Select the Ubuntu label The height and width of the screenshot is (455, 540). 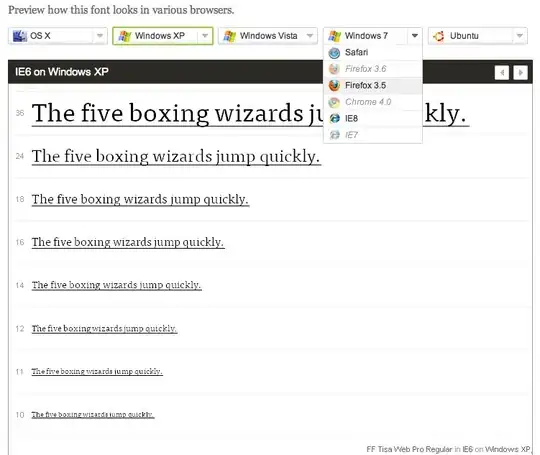coord(464,36)
